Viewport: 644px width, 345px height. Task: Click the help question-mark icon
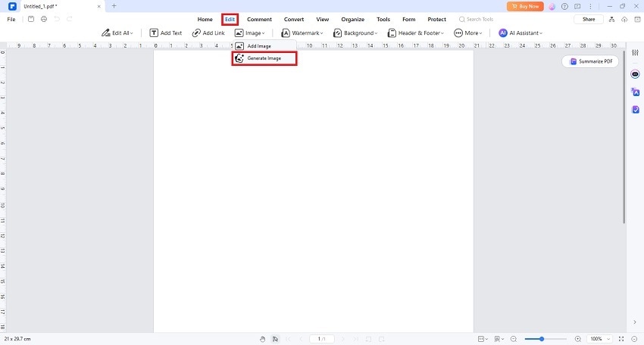[564, 7]
